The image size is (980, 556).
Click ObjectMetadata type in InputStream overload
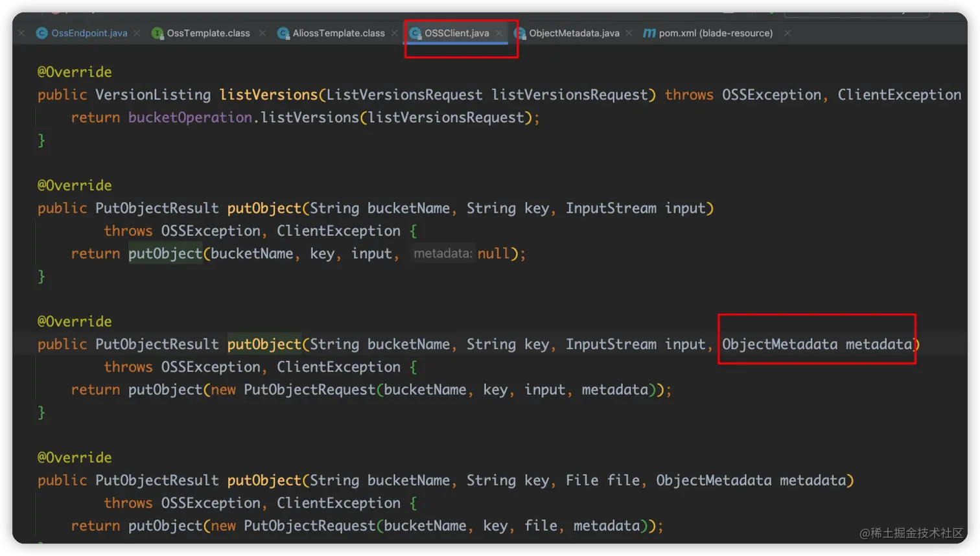click(x=780, y=344)
